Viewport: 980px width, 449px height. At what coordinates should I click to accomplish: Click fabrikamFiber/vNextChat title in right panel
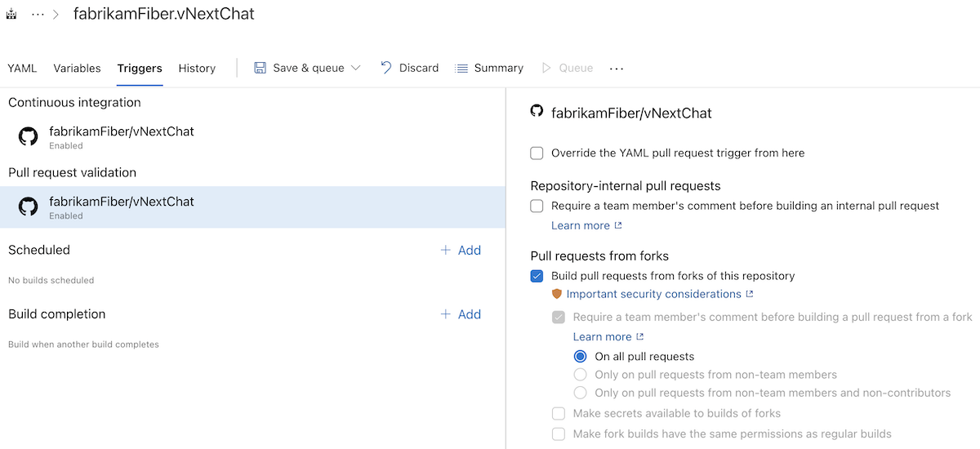(x=631, y=113)
